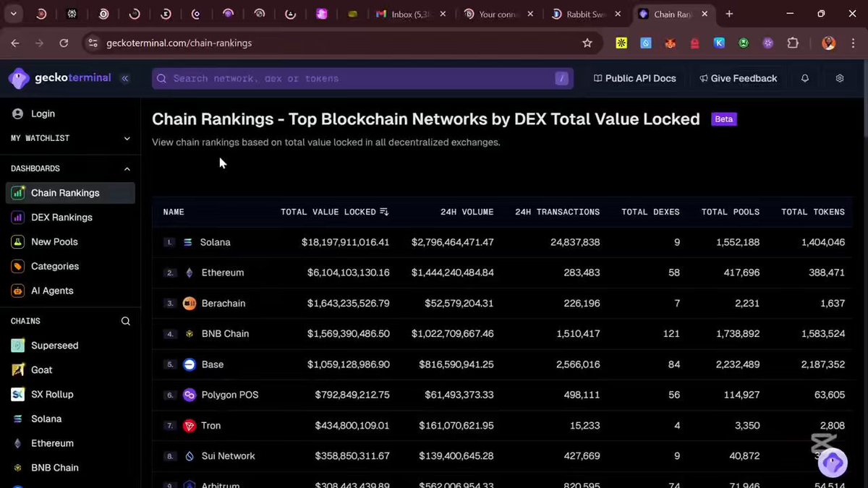Open Public API Docs
Viewport: 868px width, 488px height.
[x=634, y=78]
